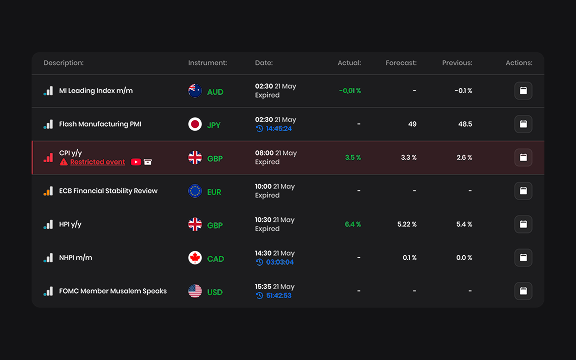Click the red impact bars icon for CPI y/y
Screen dimensions: 576x360
coord(48,158)
